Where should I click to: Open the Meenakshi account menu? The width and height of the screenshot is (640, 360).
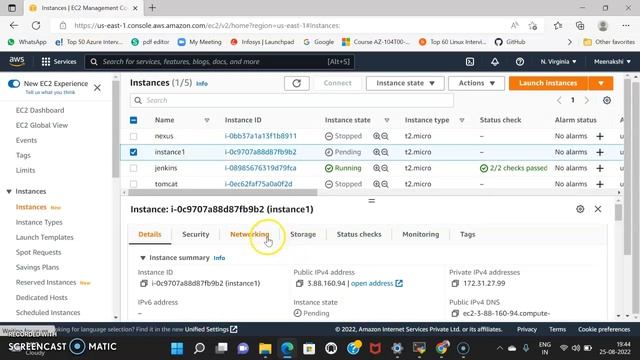(612, 62)
